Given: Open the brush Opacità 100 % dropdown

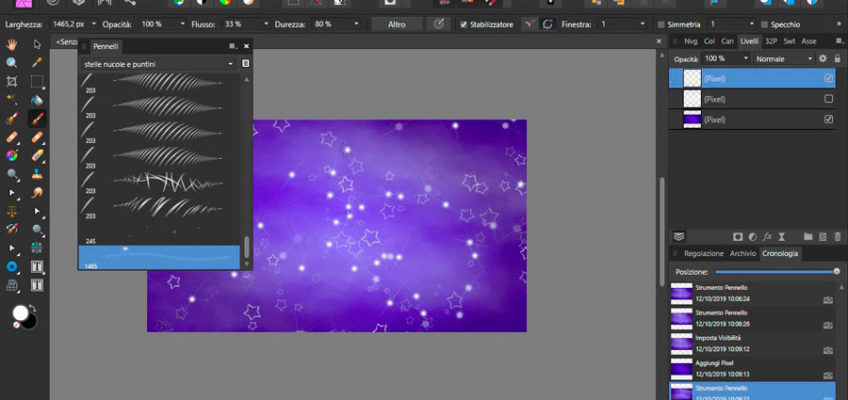Looking at the screenshot, I should (183, 24).
